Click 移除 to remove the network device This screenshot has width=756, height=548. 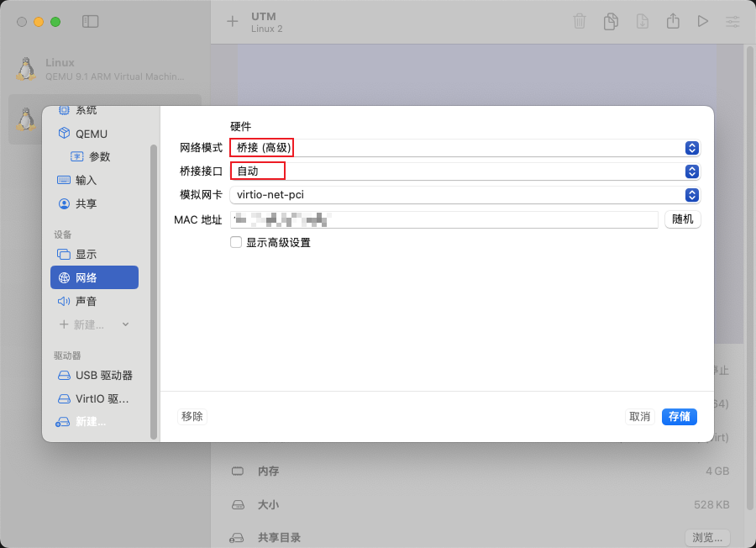(x=192, y=415)
